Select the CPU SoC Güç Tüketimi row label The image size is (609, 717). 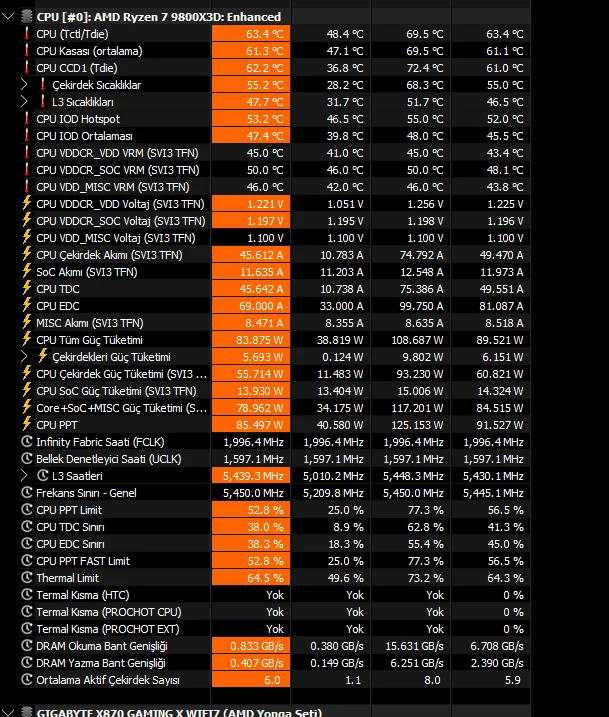point(116,391)
